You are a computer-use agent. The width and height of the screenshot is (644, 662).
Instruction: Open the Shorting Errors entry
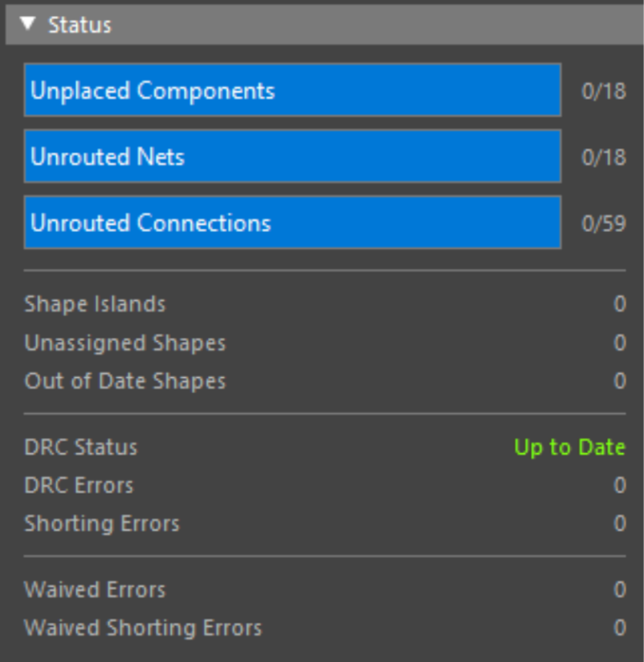pos(101,524)
